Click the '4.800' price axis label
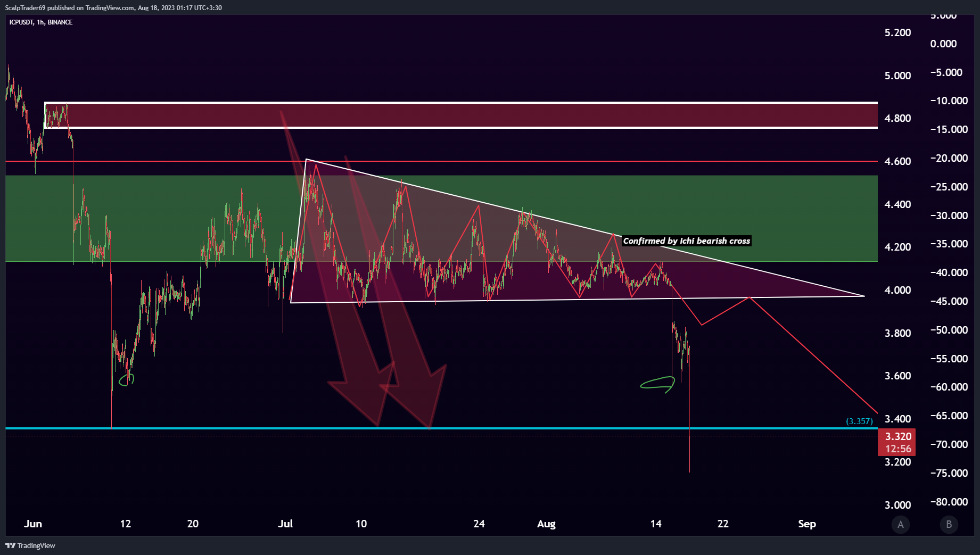980x555 pixels. coord(897,118)
